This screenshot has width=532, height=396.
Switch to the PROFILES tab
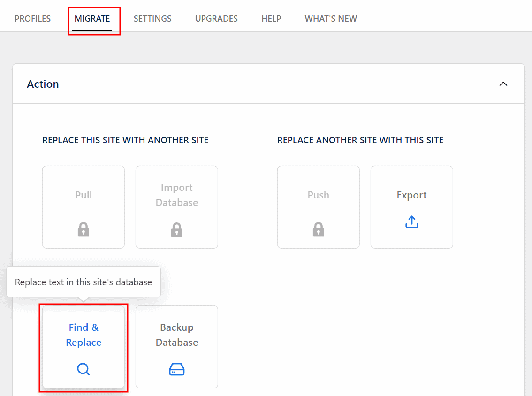pyautogui.click(x=32, y=18)
